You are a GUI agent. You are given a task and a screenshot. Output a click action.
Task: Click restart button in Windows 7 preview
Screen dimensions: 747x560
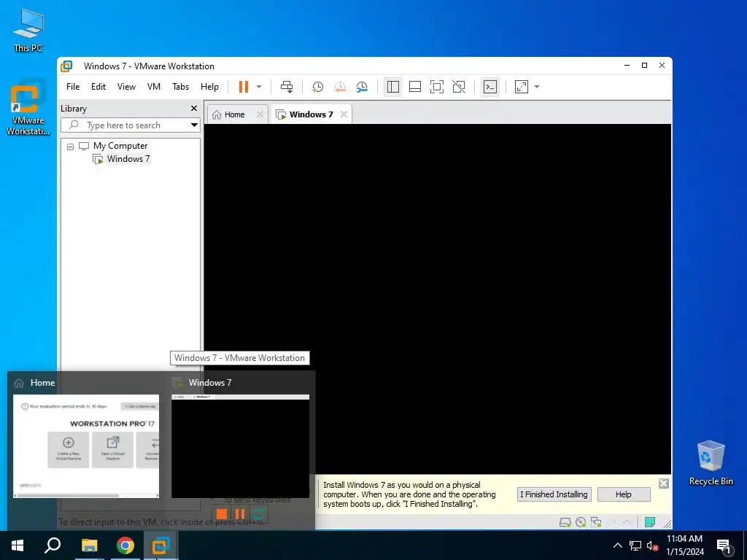[259, 514]
